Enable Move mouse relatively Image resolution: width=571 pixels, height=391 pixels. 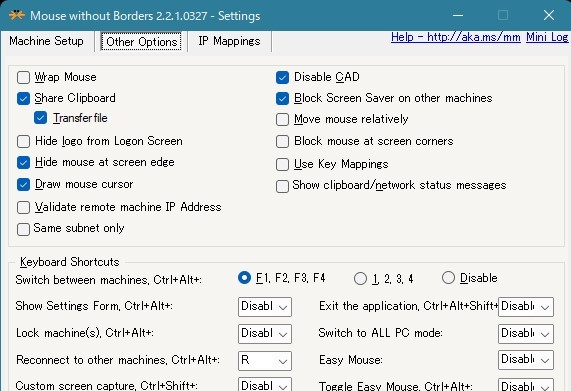pos(283,119)
